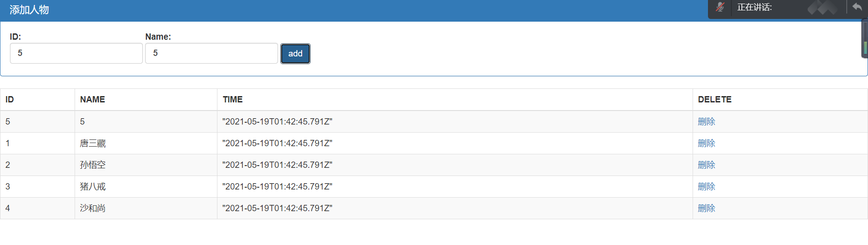Click the NAME column header
This screenshot has width=868, height=245.
click(x=92, y=99)
